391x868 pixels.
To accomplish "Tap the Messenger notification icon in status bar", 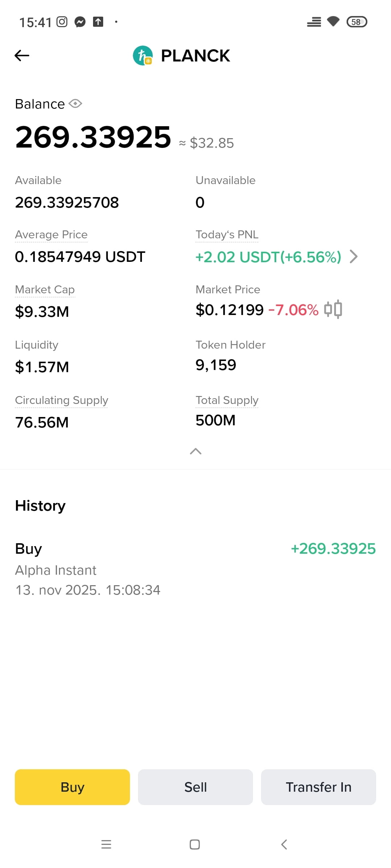I will pos(80,22).
